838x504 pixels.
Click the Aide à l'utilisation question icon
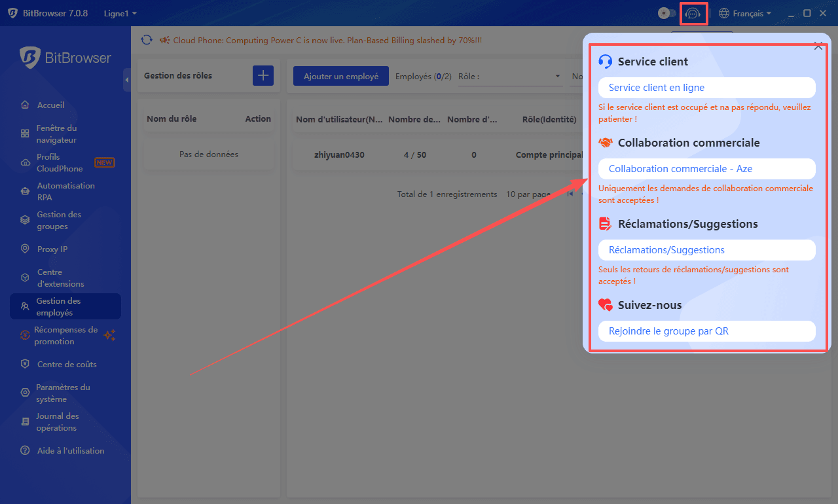(25, 451)
